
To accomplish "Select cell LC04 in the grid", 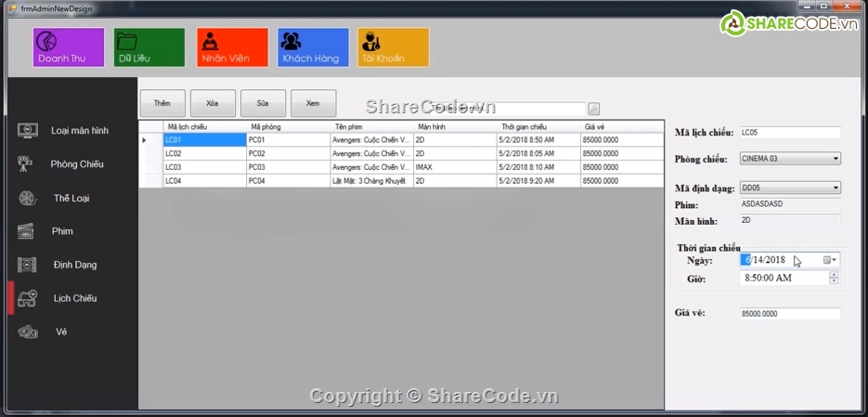I will (205, 180).
